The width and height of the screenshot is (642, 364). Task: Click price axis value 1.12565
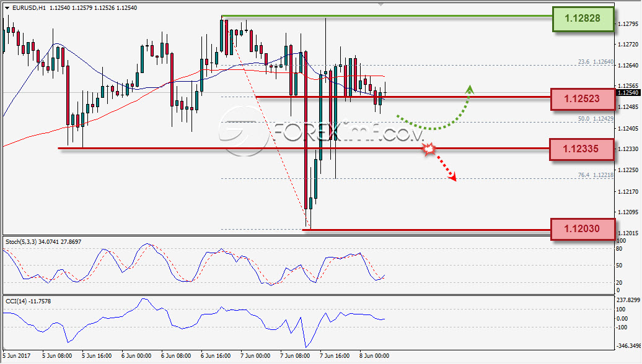tap(628, 86)
